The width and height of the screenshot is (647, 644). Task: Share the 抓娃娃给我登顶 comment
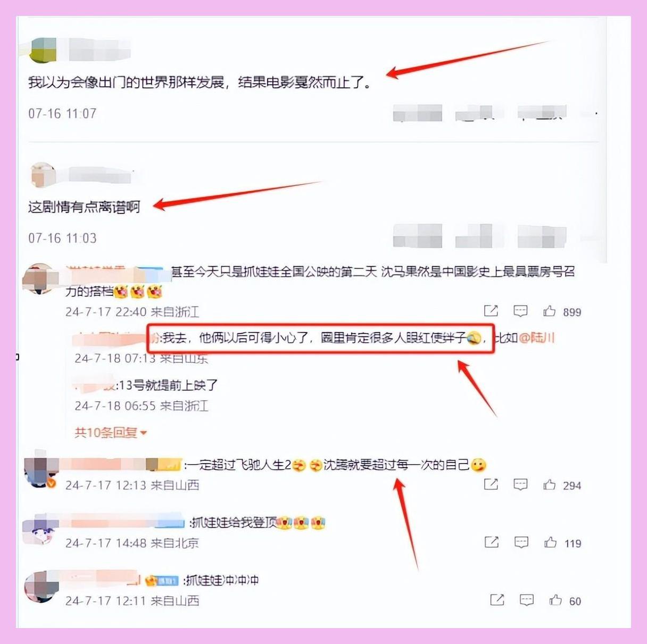pyautogui.click(x=492, y=542)
